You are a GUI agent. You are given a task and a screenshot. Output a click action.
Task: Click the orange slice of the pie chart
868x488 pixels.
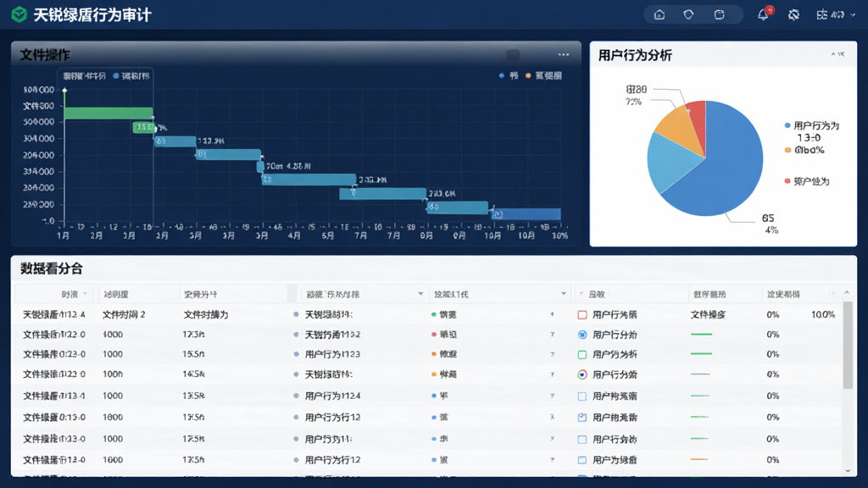(x=677, y=130)
